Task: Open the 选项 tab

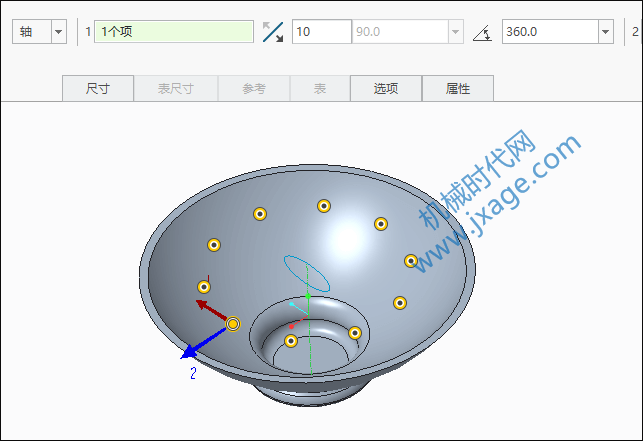Action: [x=386, y=88]
